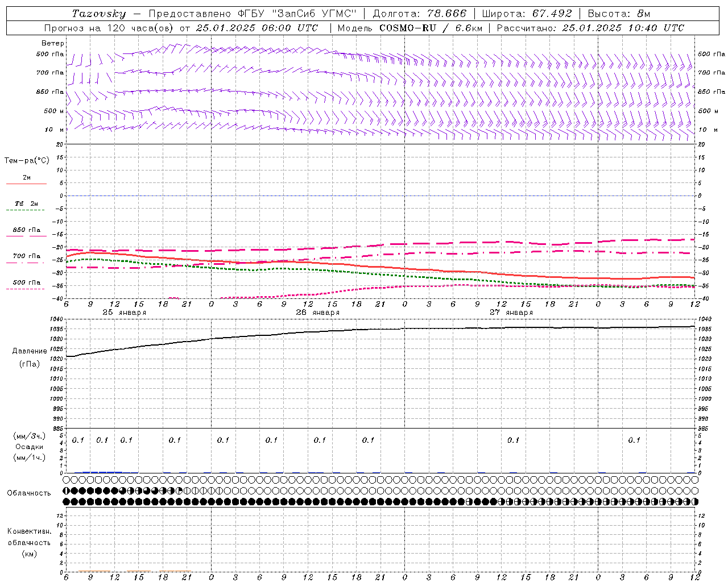Click the 26 января date label
The height and width of the screenshot is (582, 728).
(317, 313)
